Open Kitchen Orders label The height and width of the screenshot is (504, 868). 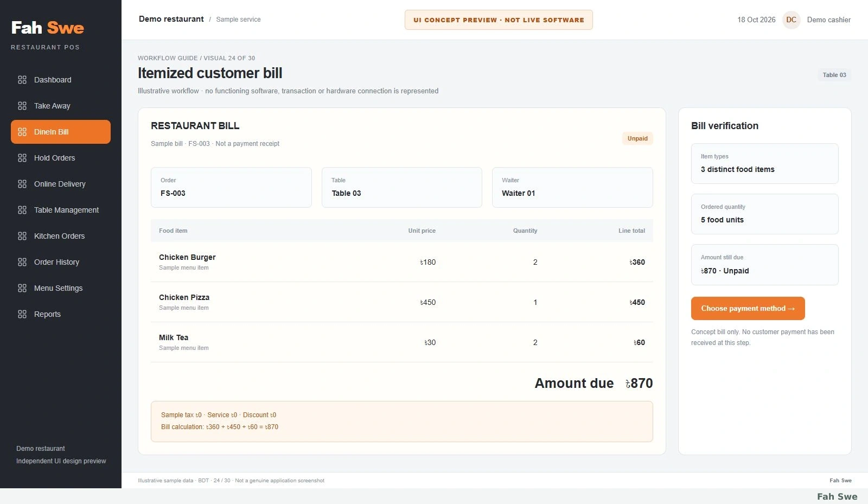click(x=59, y=236)
